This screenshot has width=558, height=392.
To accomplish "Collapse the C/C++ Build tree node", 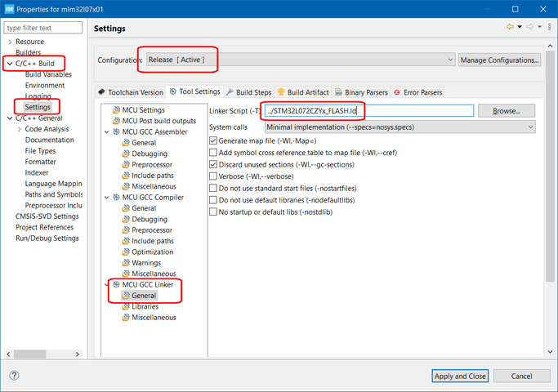I will coord(10,64).
